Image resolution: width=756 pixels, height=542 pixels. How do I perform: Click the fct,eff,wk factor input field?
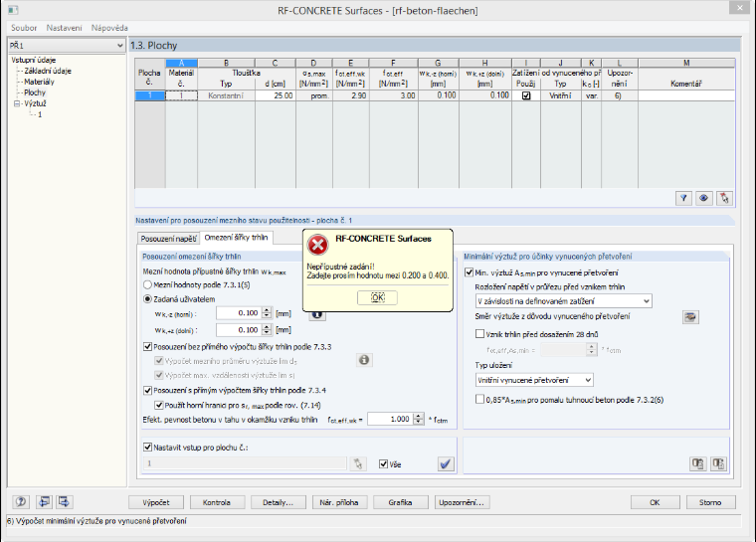pyautogui.click(x=391, y=419)
